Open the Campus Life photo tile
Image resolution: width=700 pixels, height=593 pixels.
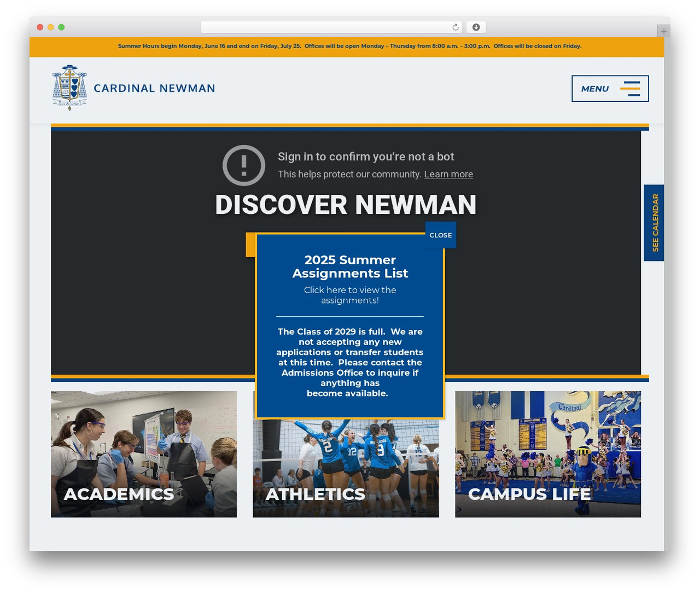pos(548,454)
